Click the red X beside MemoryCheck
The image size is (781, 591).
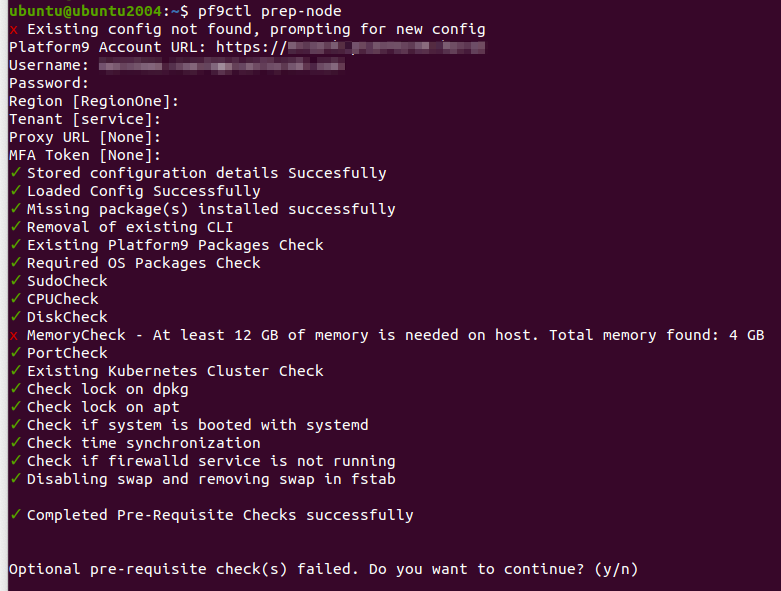(x=14, y=335)
